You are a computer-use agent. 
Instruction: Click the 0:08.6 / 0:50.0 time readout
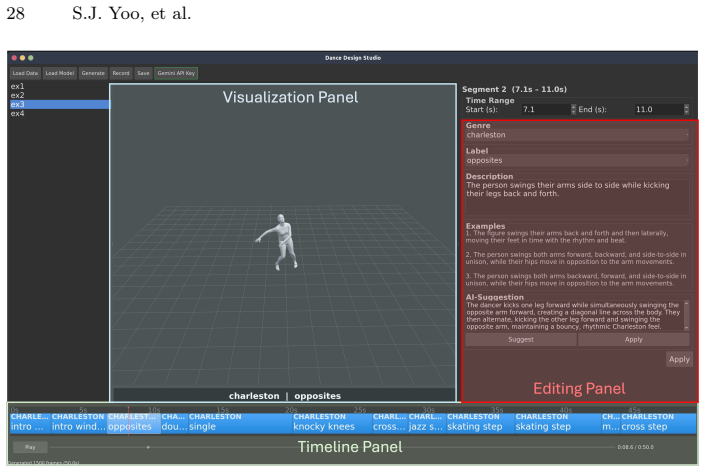coord(635,447)
